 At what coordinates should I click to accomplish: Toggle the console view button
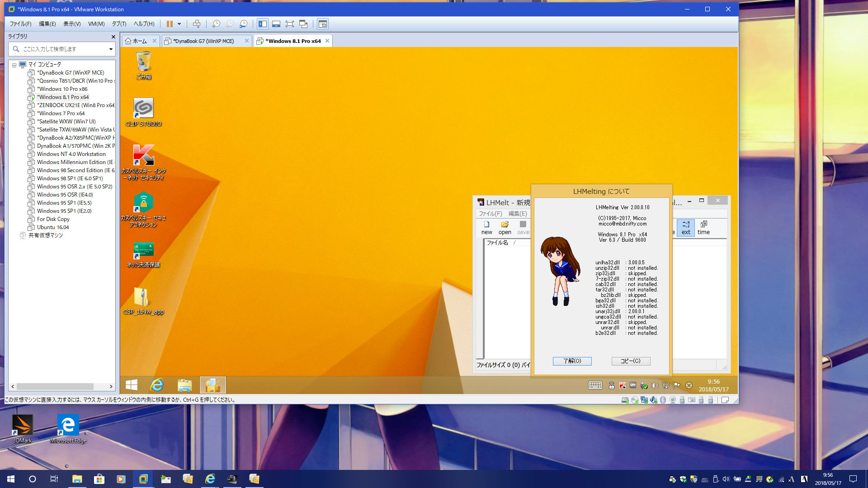pyautogui.click(x=323, y=24)
